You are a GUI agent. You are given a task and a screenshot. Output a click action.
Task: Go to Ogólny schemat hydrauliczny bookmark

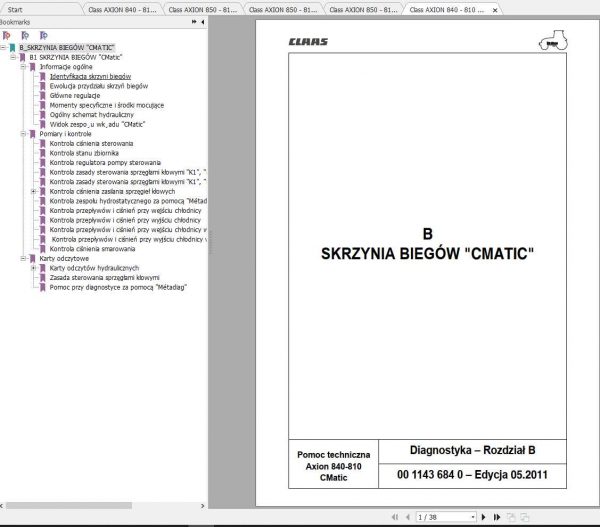(92, 115)
